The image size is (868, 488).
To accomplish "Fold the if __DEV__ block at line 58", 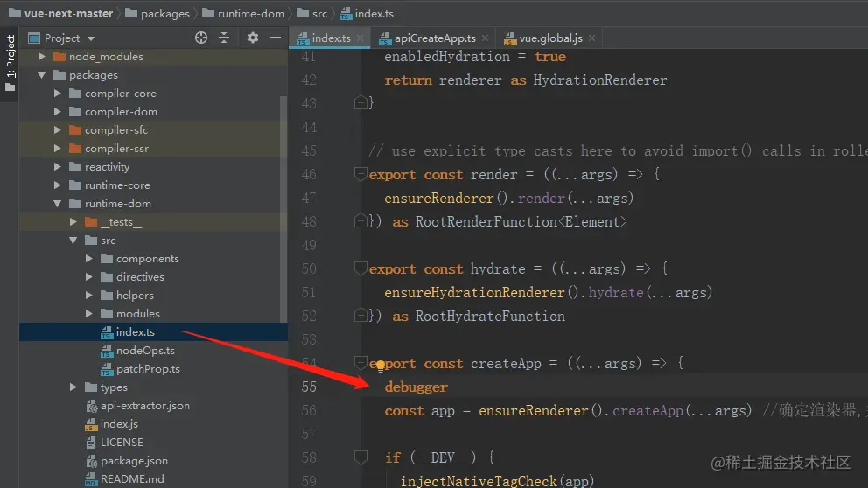I will point(360,457).
